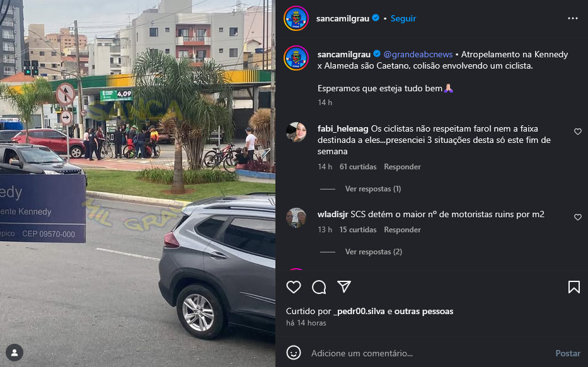Save the post with the bookmark icon
The width and height of the screenshot is (588, 367).
click(574, 287)
